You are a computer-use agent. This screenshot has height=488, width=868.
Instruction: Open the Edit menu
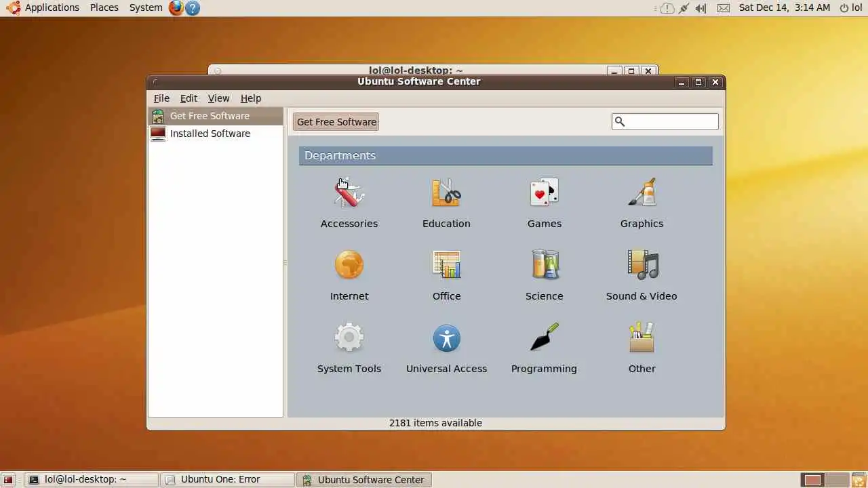point(189,98)
